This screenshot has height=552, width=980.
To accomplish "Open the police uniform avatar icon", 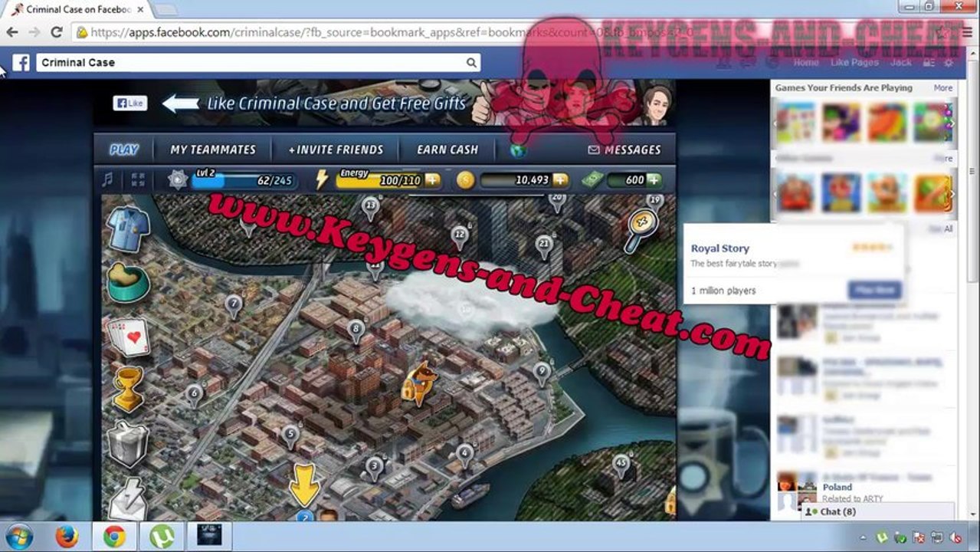I will (x=128, y=228).
